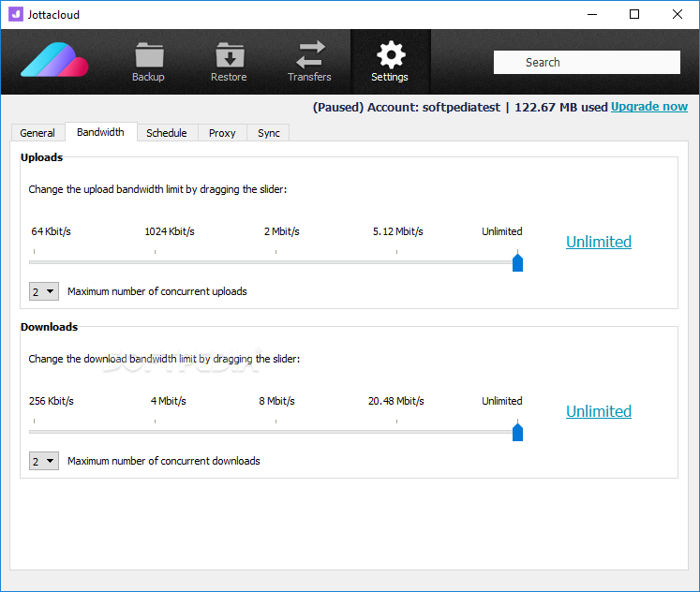The image size is (700, 592).
Task: Click the download bandwidth slider handle
Action: [x=517, y=432]
